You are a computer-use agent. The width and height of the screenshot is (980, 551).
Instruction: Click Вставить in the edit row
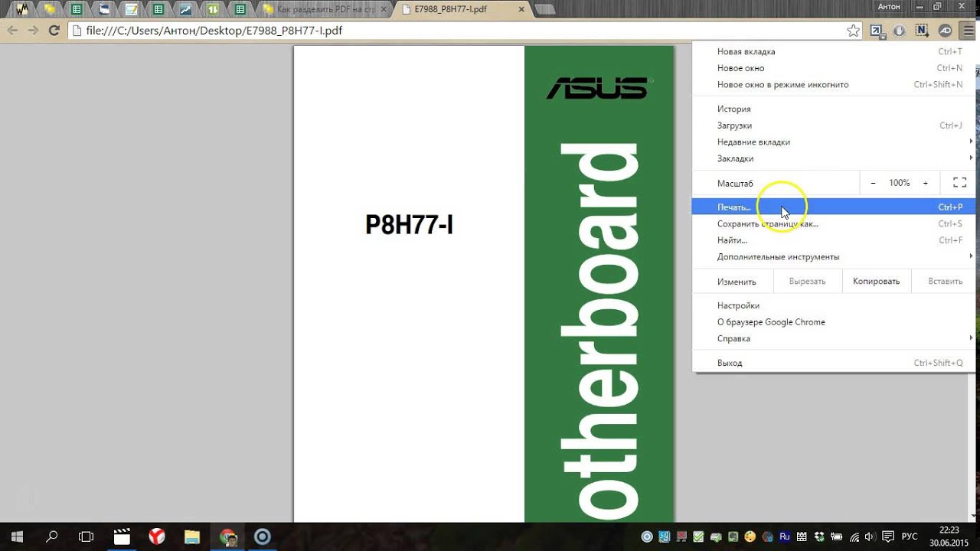click(x=945, y=281)
